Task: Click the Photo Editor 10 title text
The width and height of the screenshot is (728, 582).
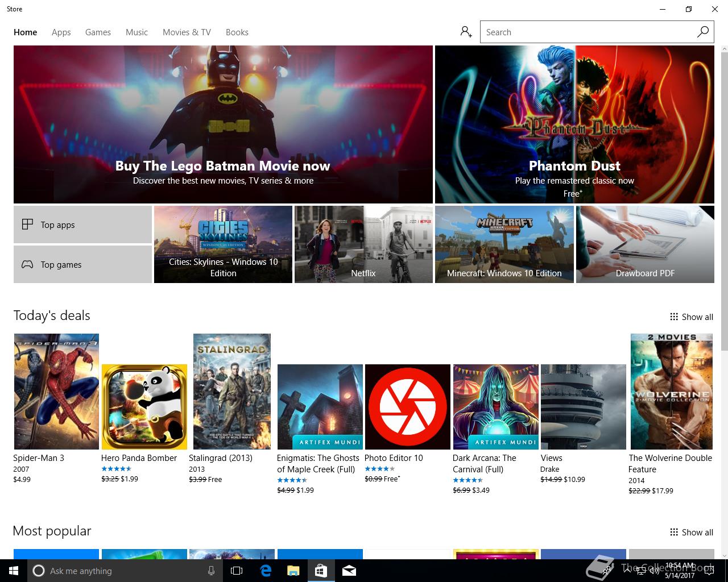Action: click(x=394, y=458)
